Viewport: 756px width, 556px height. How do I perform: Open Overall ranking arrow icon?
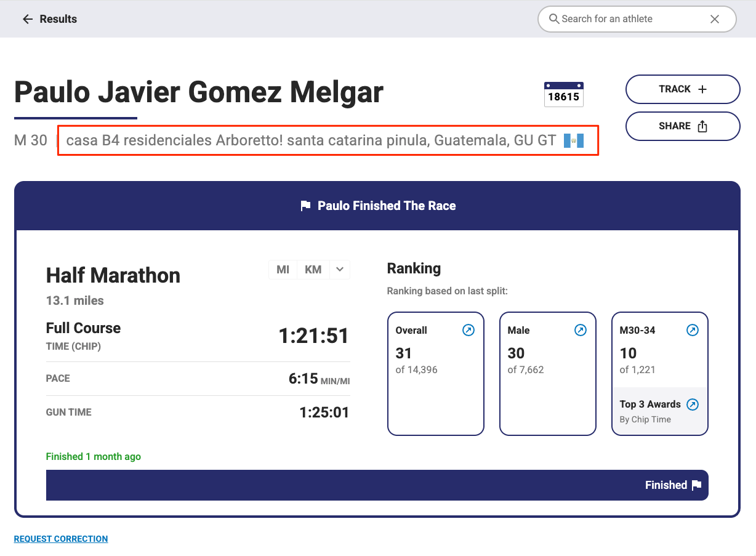468,331
